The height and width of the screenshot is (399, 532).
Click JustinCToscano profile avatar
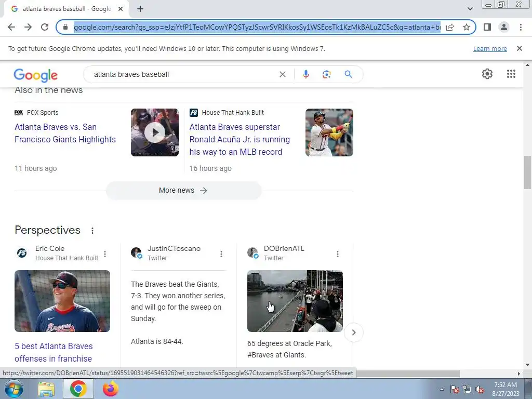137,253
